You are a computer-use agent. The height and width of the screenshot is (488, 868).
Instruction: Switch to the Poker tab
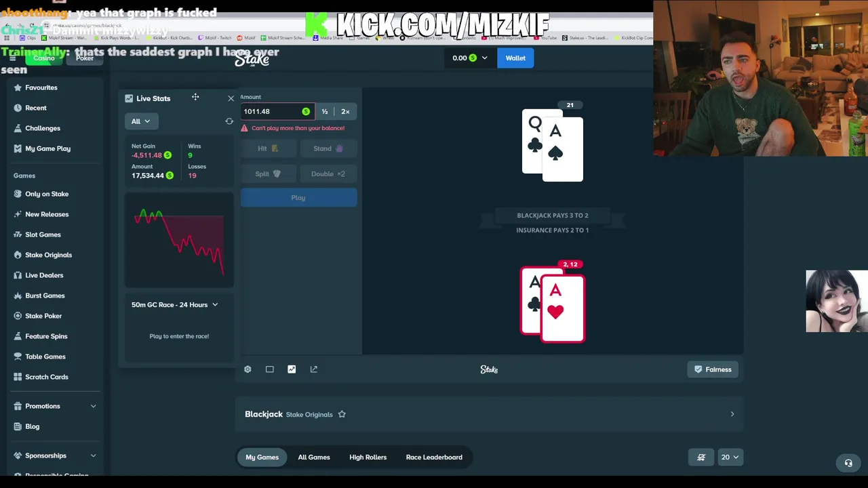click(85, 58)
